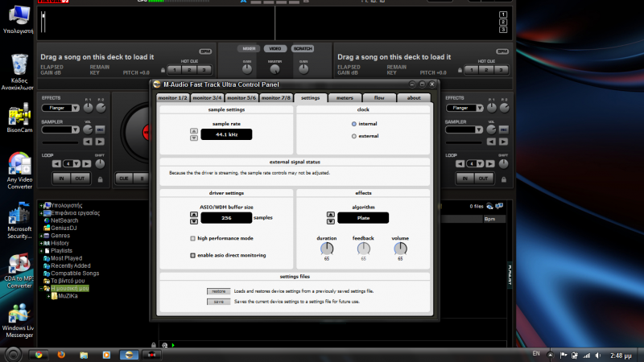
Task: Open Windows Media Player from the taskbar
Action: point(106,355)
